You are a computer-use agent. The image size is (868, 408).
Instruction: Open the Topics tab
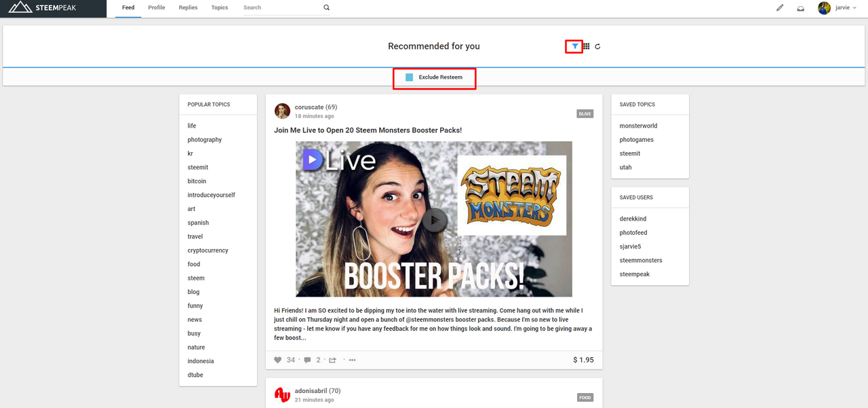(220, 8)
